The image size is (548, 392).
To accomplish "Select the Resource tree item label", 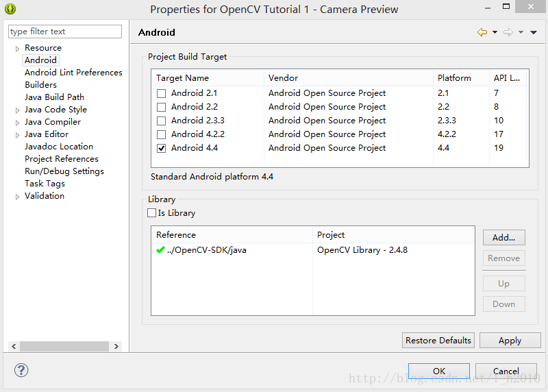I will [x=43, y=47].
